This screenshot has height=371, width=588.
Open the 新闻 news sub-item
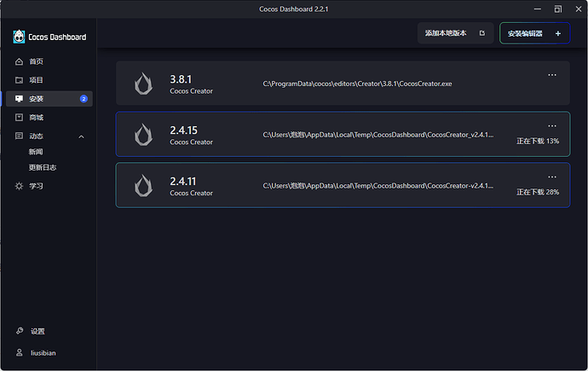tap(36, 152)
